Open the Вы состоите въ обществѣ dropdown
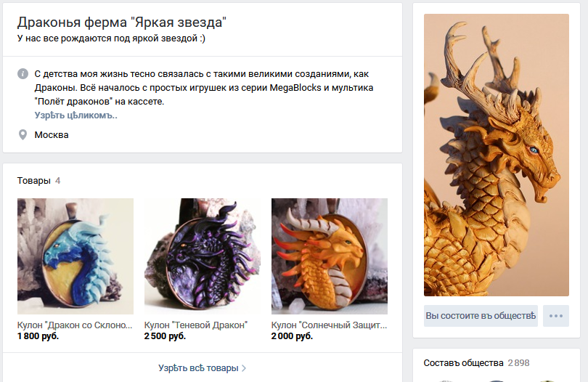Viewport: 588px width, 382px height. coord(481,316)
